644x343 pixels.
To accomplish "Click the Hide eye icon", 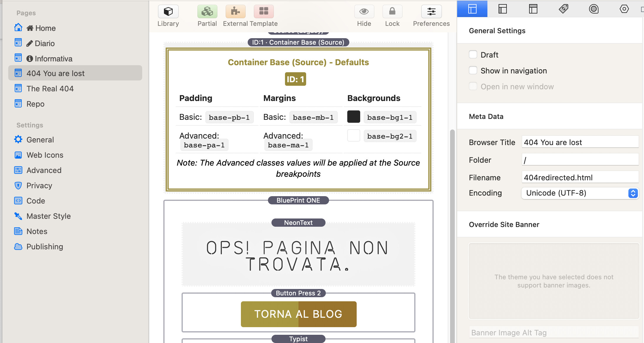I will point(364,12).
